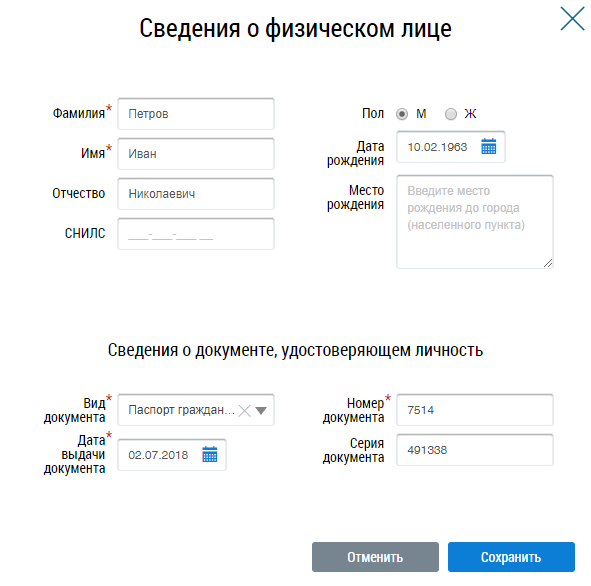Click inside the СНИЛС masked input
Viewport: 591px width, 586px height.
[196, 234]
